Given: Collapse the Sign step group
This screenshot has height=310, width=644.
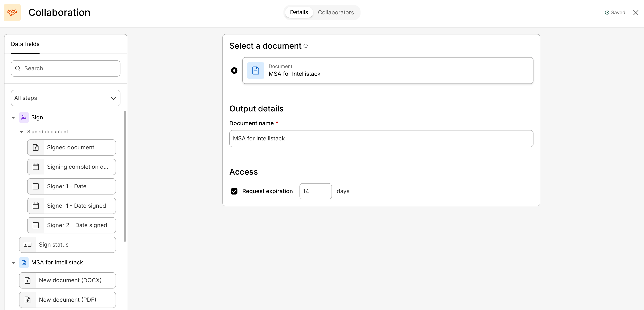Looking at the screenshot, I should click(14, 118).
